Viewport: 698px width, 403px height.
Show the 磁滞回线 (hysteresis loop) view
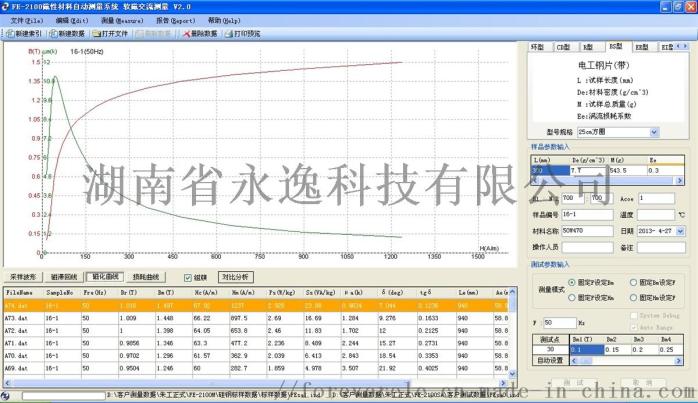(64, 277)
